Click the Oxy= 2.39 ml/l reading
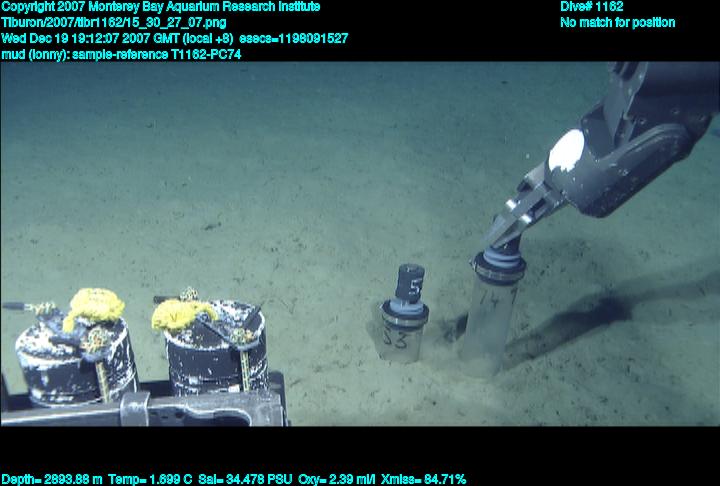 click(x=337, y=480)
